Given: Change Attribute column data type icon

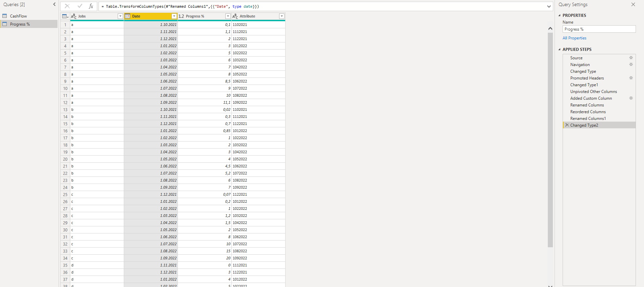Looking at the screenshot, I should tap(235, 16).
